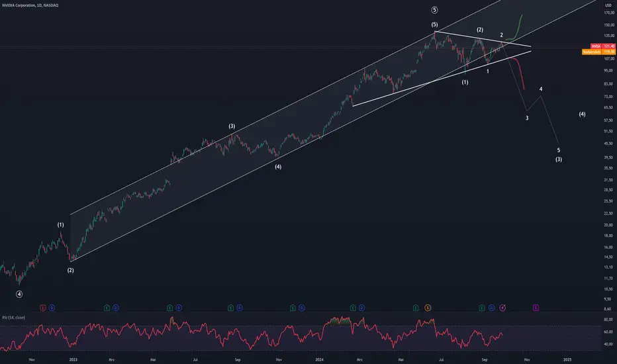Open the orange stock split S marker
Viewport: 617px width, 364px height.
(x=428, y=308)
